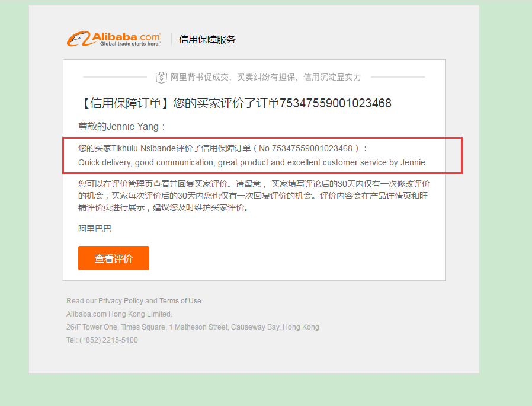Click the shield dollar-sign guarantee icon

tap(161, 78)
